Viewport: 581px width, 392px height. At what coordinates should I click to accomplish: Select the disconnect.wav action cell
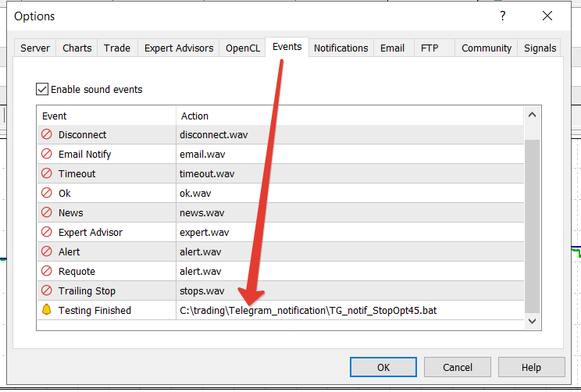350,134
